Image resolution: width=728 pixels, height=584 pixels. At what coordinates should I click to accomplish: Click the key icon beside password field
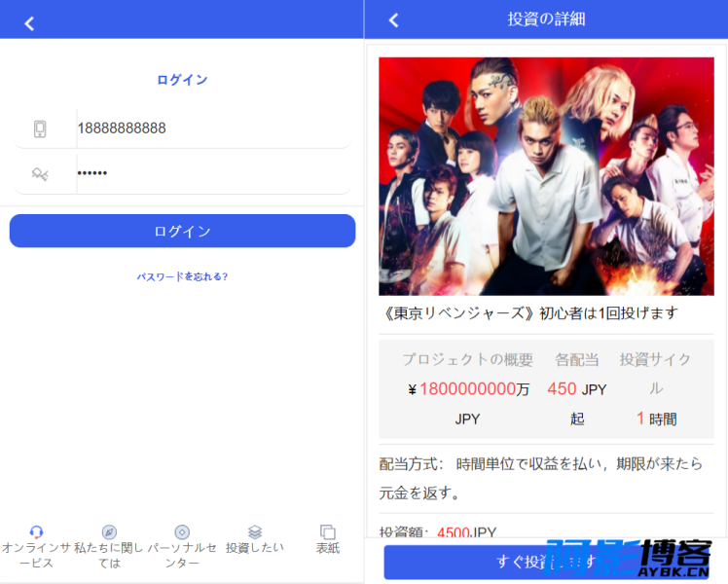tap(40, 174)
